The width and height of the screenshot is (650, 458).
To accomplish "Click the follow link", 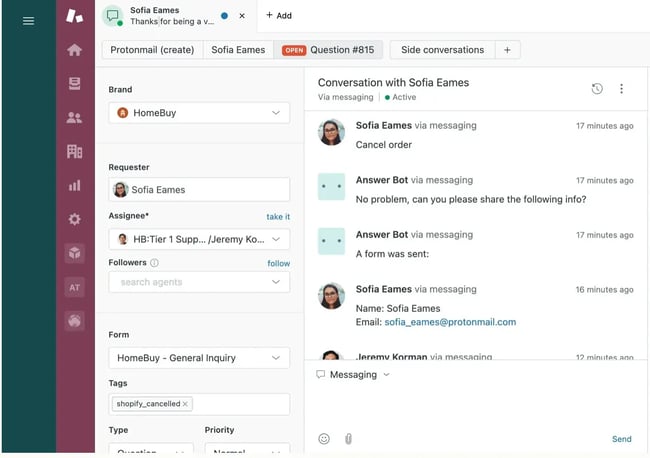I will [279, 263].
